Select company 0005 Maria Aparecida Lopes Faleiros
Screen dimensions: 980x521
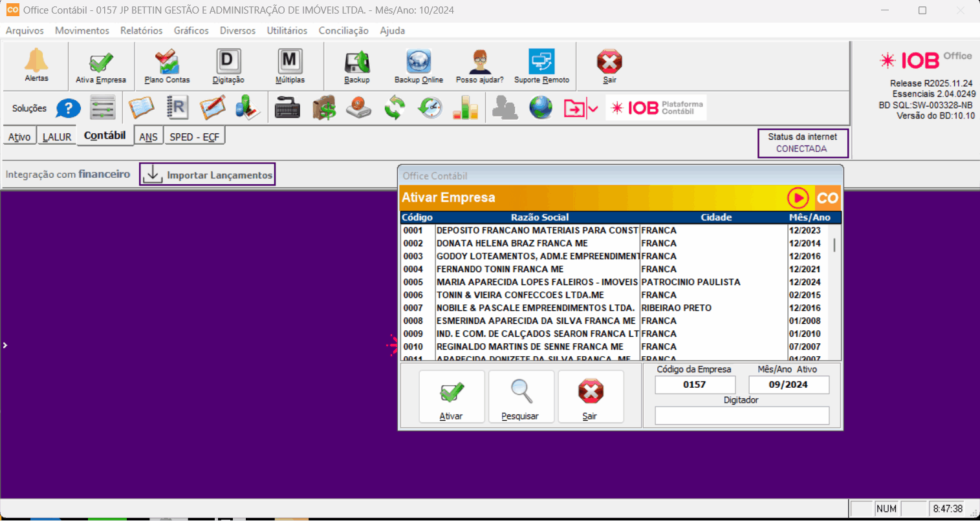537,282
